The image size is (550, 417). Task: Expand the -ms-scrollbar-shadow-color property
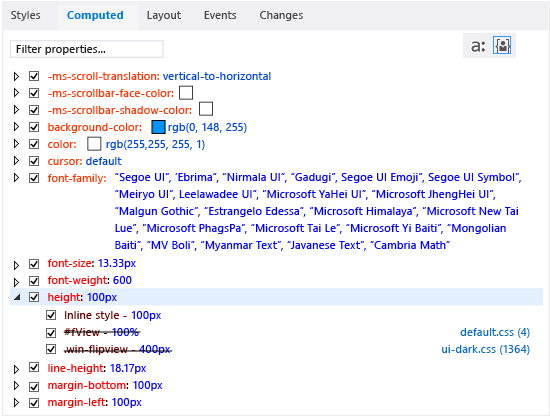[16, 110]
